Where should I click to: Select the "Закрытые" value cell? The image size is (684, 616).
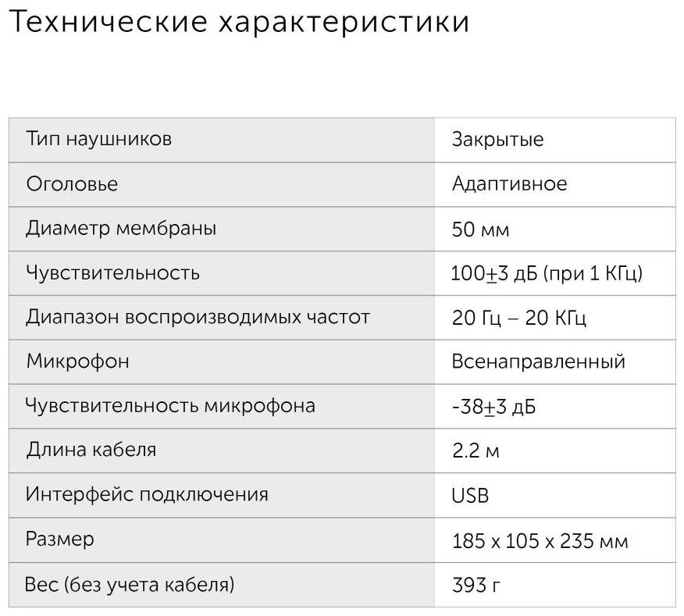click(497, 140)
